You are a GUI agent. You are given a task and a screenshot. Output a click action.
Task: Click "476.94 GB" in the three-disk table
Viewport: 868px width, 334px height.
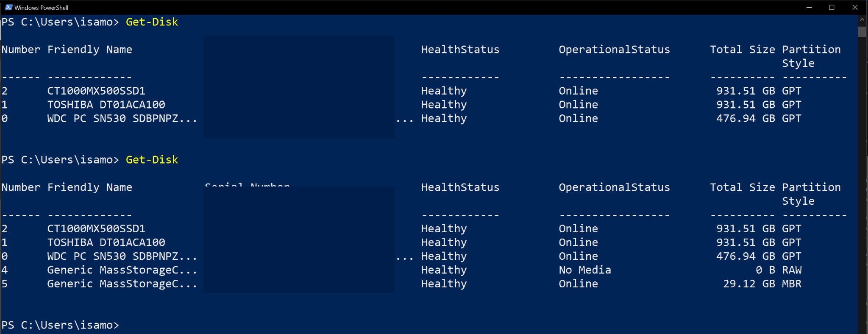(746, 118)
